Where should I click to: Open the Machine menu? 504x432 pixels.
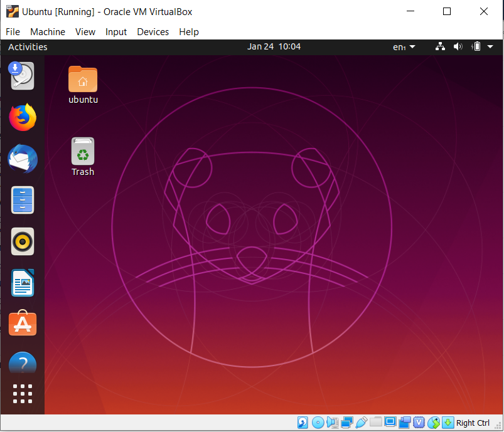tap(48, 32)
